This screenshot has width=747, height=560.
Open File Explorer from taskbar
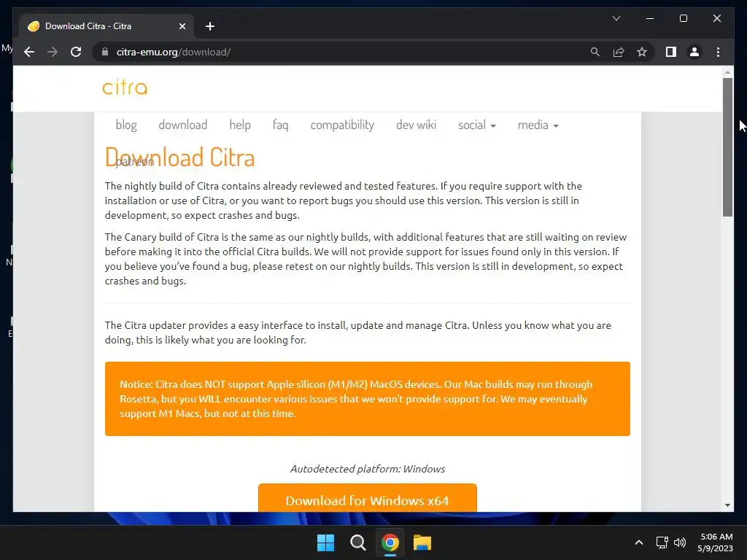point(422,542)
